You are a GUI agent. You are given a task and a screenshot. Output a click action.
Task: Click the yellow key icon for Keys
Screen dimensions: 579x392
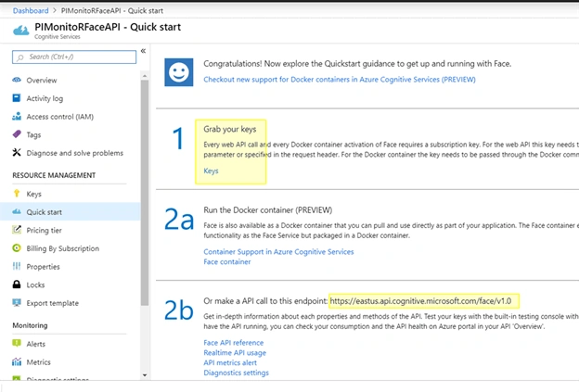coord(17,194)
